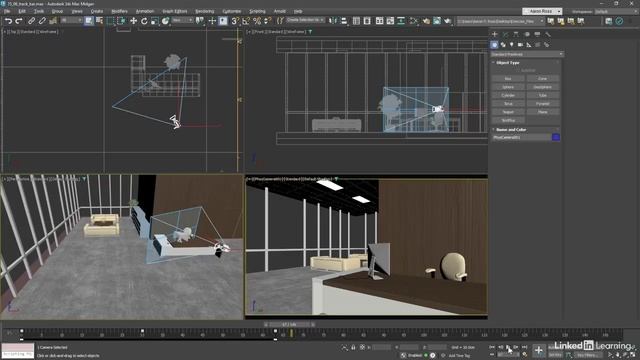Image resolution: width=640 pixels, height=360 pixels.
Task: Click the teapot Render Production icon
Action: click(x=448, y=21)
